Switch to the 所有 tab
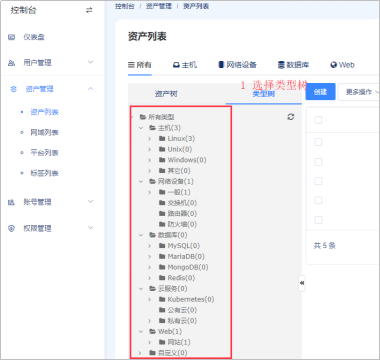Image resolution: width=380 pixels, height=361 pixels. (140, 65)
